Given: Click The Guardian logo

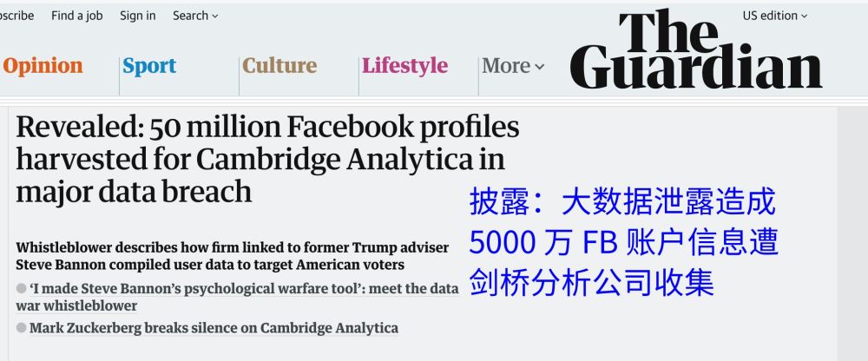Looking at the screenshot, I should 695,50.
